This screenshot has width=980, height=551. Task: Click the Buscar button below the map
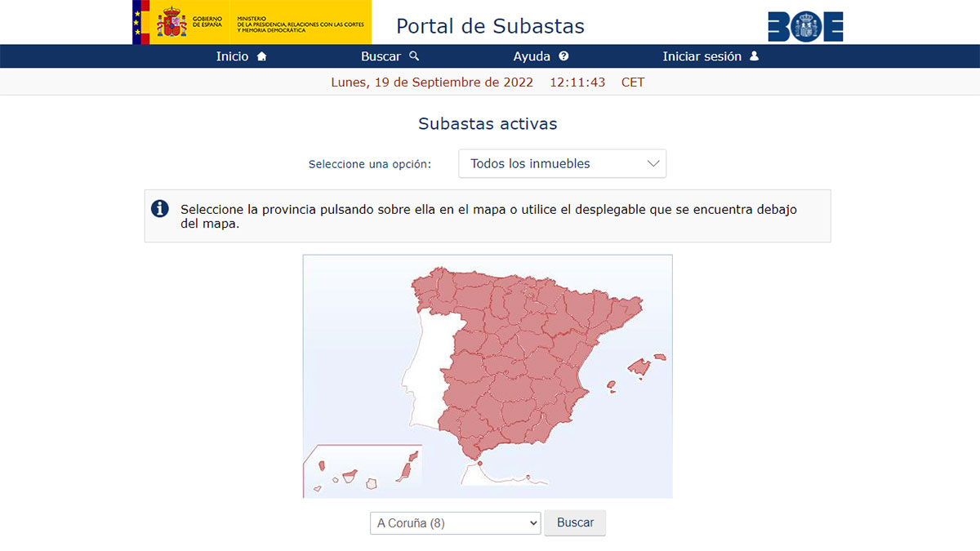[x=575, y=523]
